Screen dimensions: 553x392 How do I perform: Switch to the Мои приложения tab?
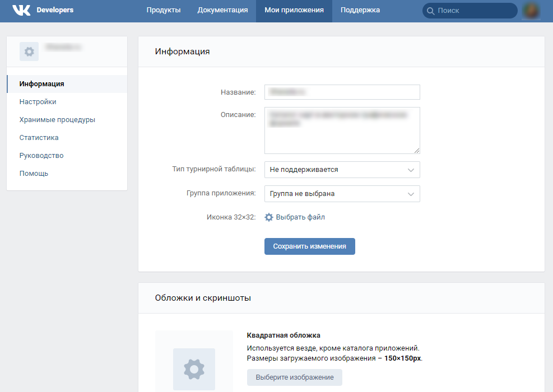click(294, 10)
